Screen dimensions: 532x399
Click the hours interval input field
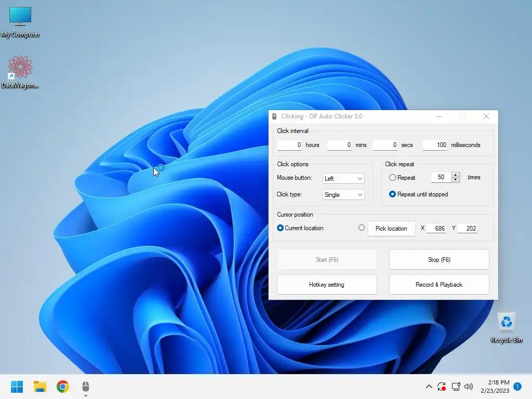[x=289, y=145]
